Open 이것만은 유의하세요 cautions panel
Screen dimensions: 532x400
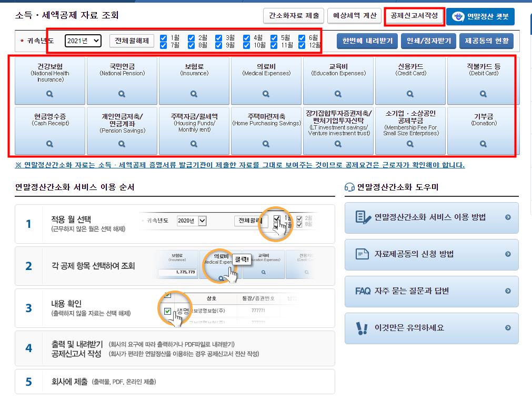(x=431, y=328)
